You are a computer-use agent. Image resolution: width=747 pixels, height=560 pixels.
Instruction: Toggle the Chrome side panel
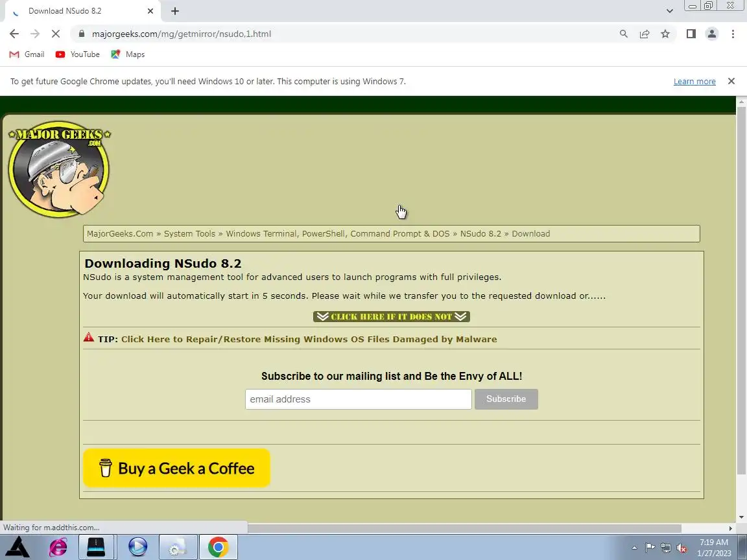(691, 34)
